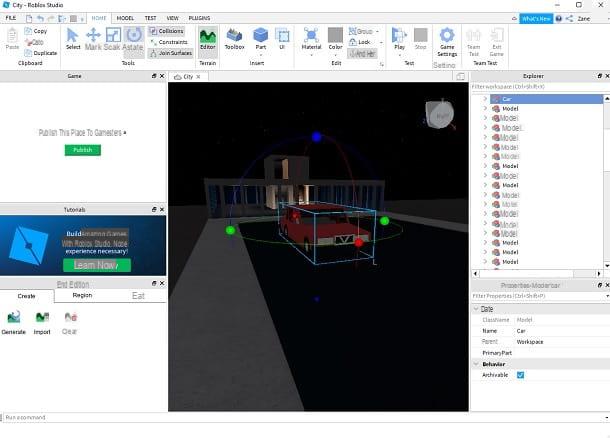Switch to the VIEW ribbon tab
Screen dimensions: 610x438
(172, 18)
